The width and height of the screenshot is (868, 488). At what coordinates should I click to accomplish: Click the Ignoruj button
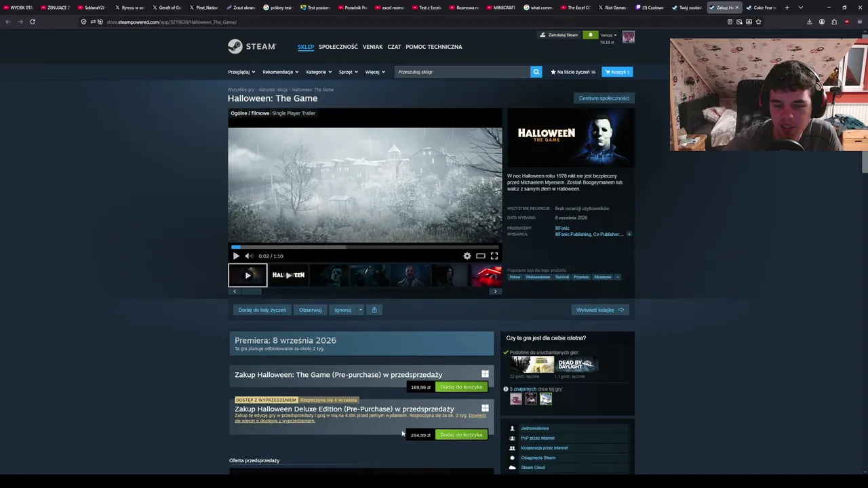pos(343,310)
